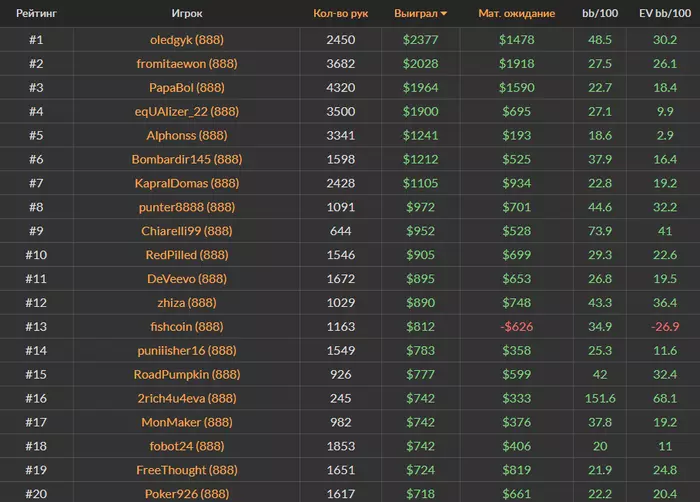Screen dimensions: 700x502
Task: Select the $1964 winnings cell
Action: [x=421, y=88]
